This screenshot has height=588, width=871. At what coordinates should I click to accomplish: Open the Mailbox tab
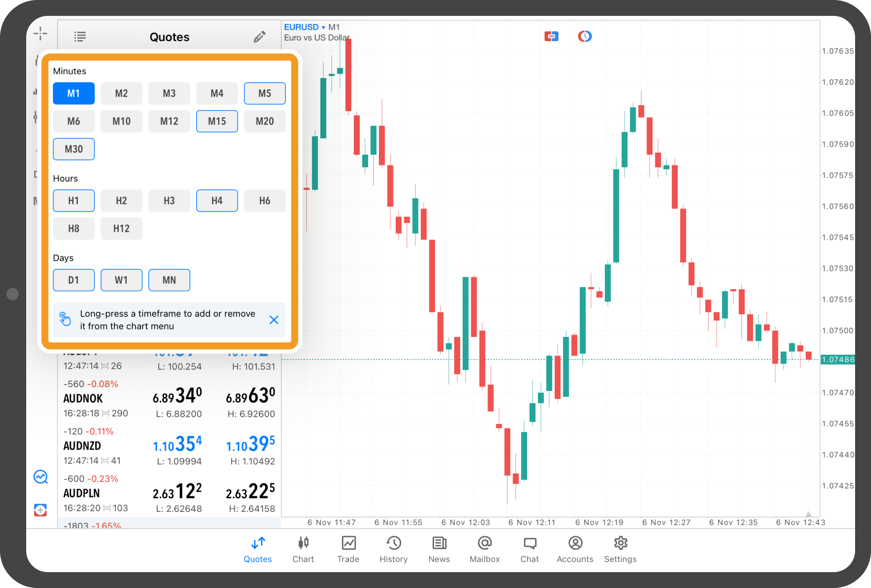point(485,549)
